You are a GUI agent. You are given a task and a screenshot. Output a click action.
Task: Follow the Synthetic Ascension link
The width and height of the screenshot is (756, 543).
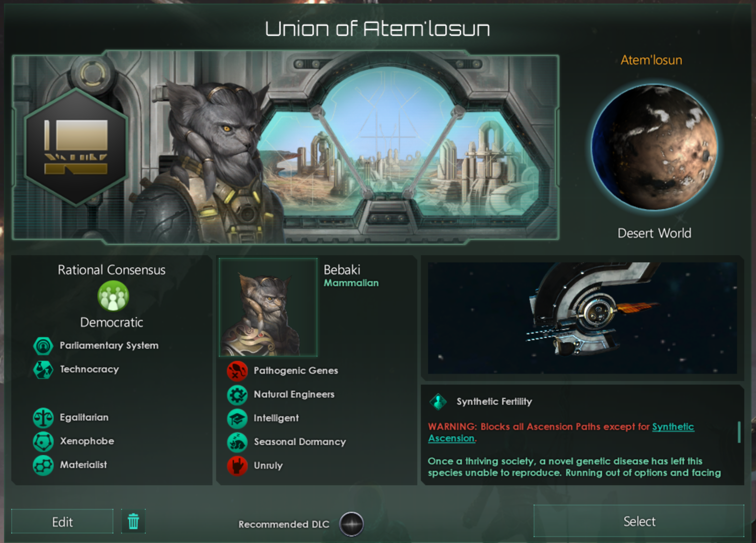(561, 432)
